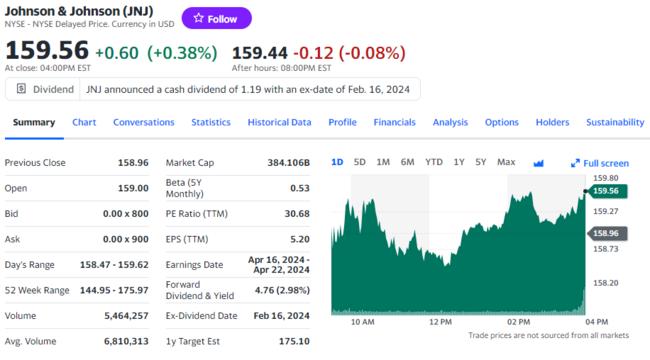Open the Full screen chart link
The width and height of the screenshot is (650, 360).
coord(599,163)
